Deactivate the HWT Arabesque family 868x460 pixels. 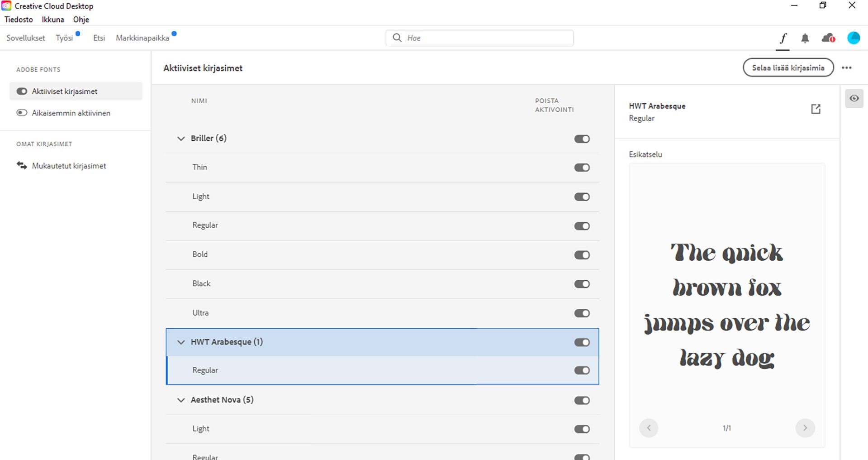pos(582,342)
